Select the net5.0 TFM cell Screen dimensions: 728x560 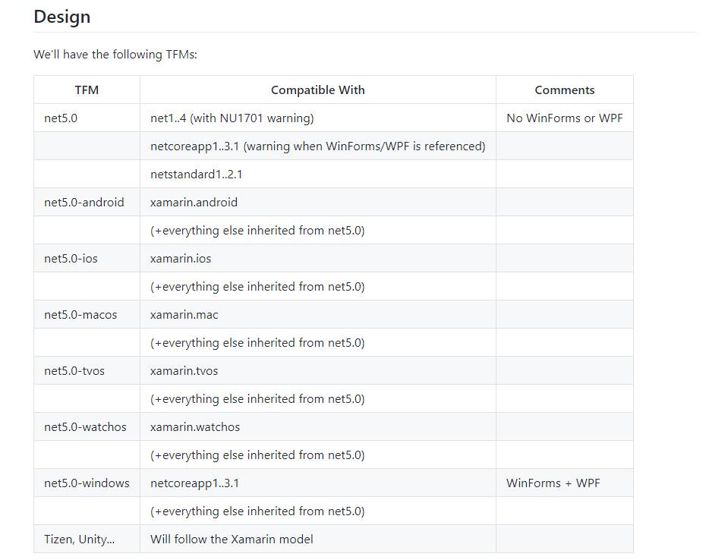(x=87, y=118)
